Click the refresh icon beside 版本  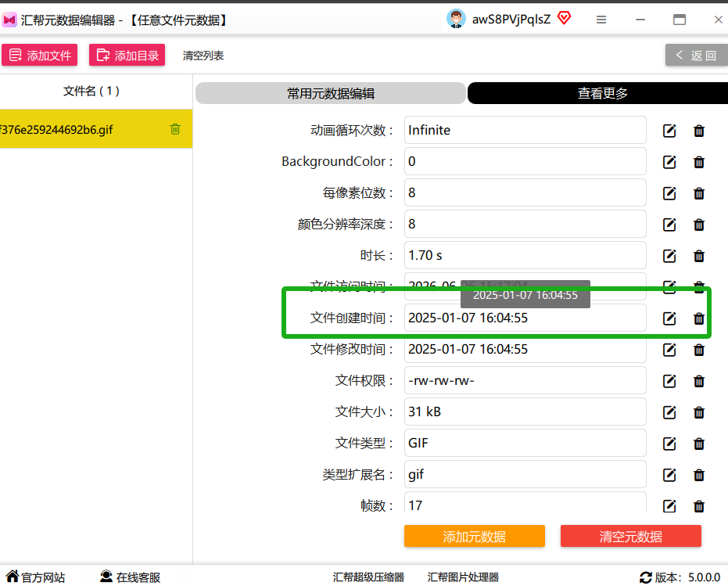tap(645, 577)
